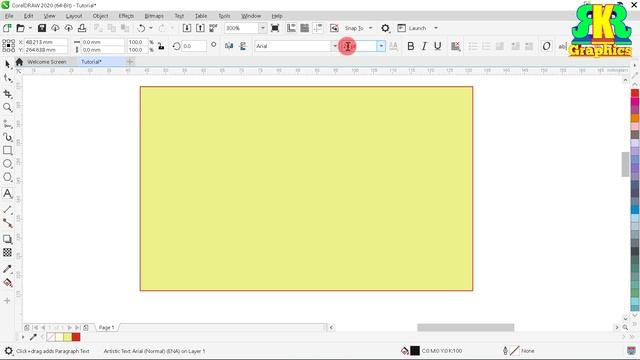
Task: Save the current document
Action: 42,28
